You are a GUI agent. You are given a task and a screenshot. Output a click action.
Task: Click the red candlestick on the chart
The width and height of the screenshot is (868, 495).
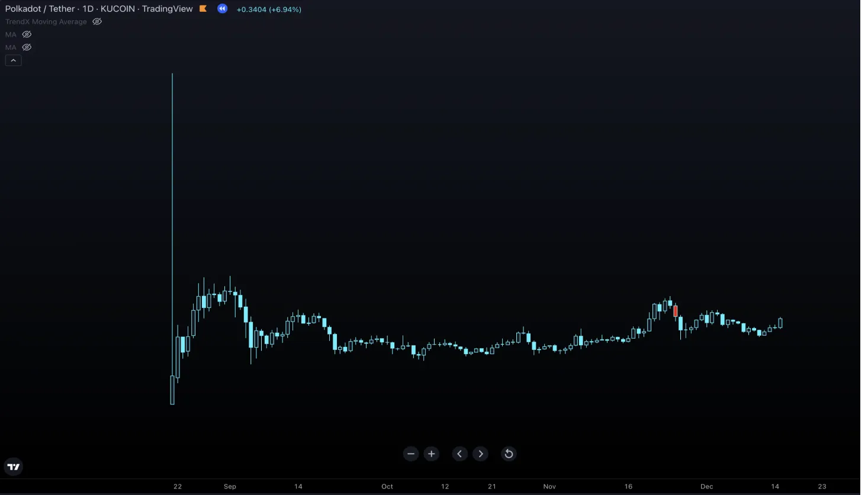(676, 311)
